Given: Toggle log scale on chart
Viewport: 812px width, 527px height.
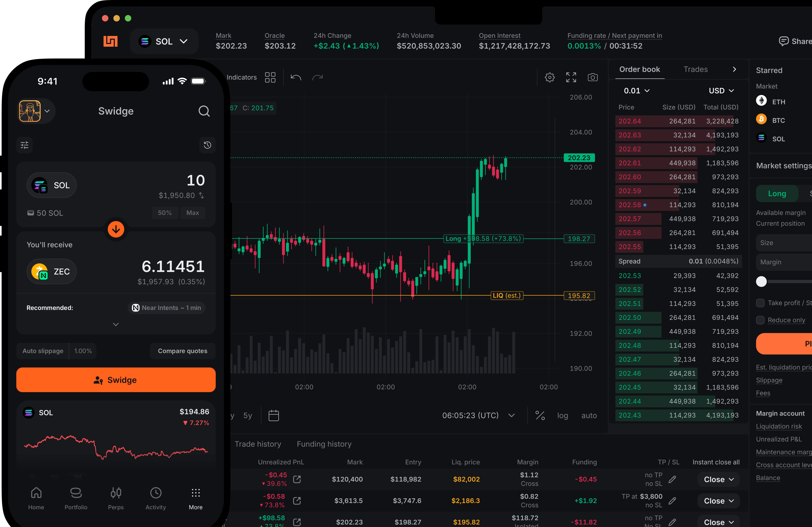Looking at the screenshot, I should pos(562,416).
